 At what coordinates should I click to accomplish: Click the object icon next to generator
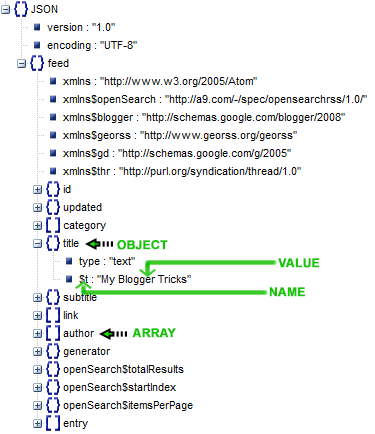pyautogui.click(x=53, y=351)
